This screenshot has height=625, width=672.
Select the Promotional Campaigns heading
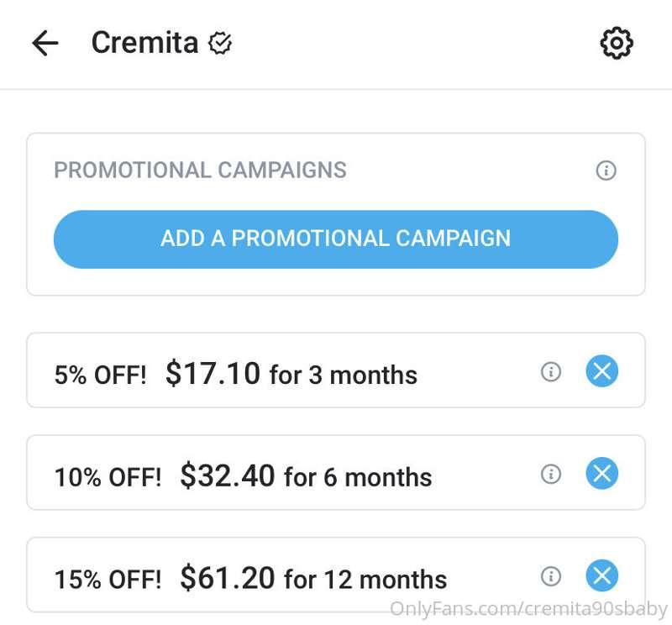pyautogui.click(x=200, y=170)
